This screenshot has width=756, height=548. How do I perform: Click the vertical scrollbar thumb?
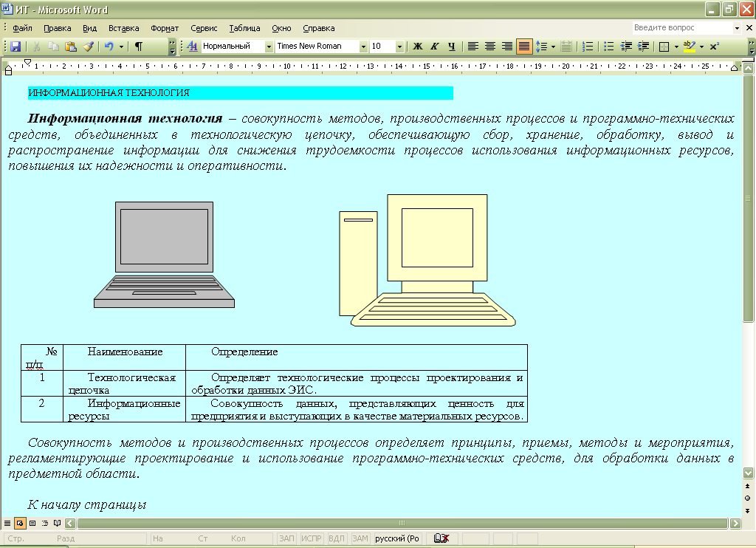click(748, 198)
